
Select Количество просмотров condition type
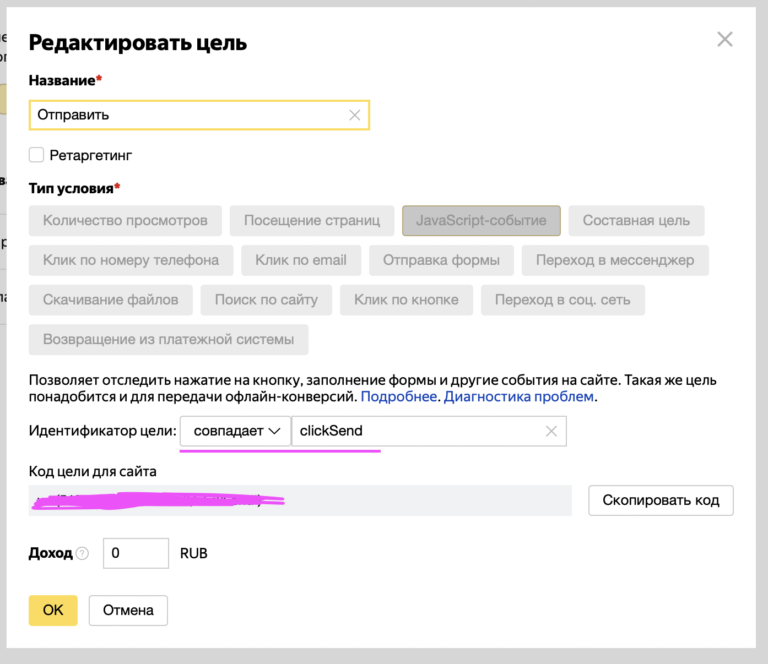[x=125, y=220]
